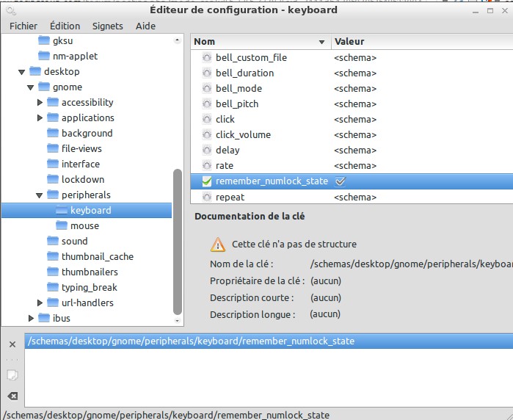Image resolution: width=513 pixels, height=420 pixels.
Task: Close the results pane with X icon
Action: pyautogui.click(x=12, y=344)
